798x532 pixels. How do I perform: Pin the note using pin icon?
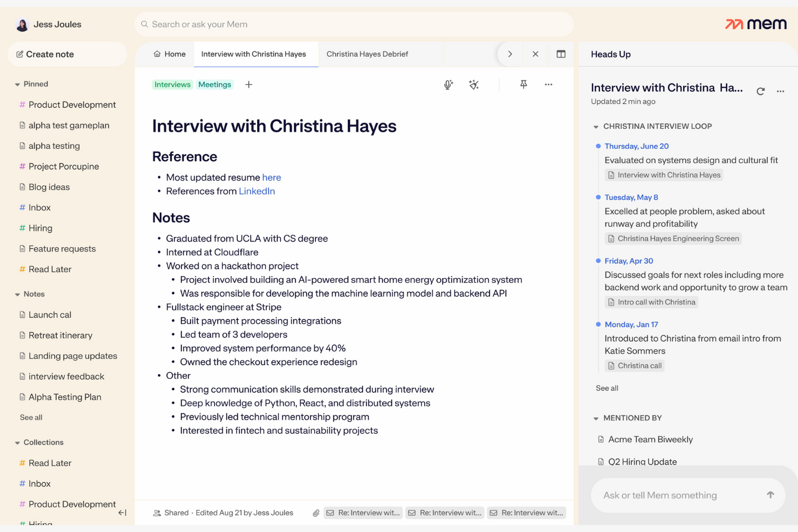click(x=523, y=84)
